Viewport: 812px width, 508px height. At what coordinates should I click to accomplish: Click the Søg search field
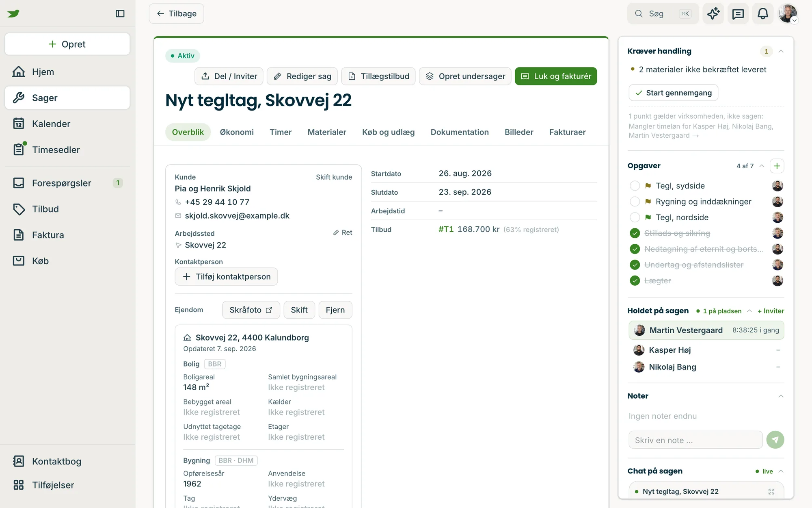[x=663, y=14]
